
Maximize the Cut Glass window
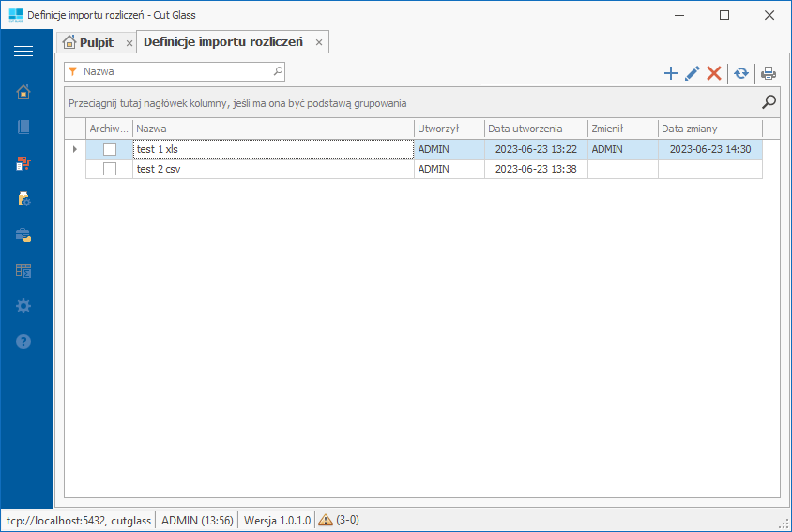pos(724,15)
